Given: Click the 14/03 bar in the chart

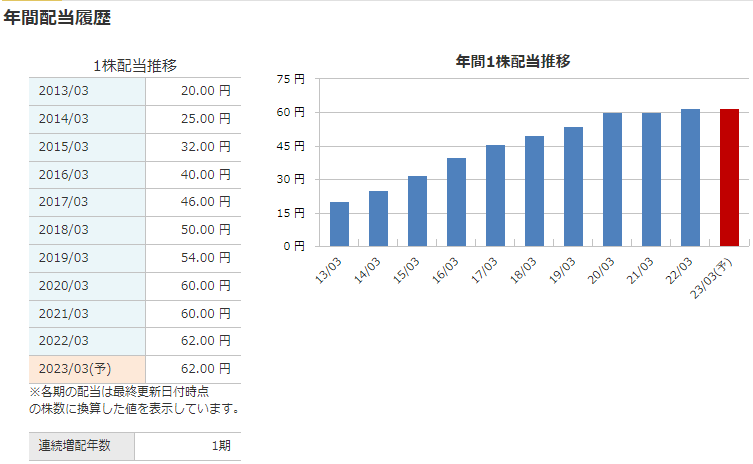Looking at the screenshot, I should [x=378, y=219].
